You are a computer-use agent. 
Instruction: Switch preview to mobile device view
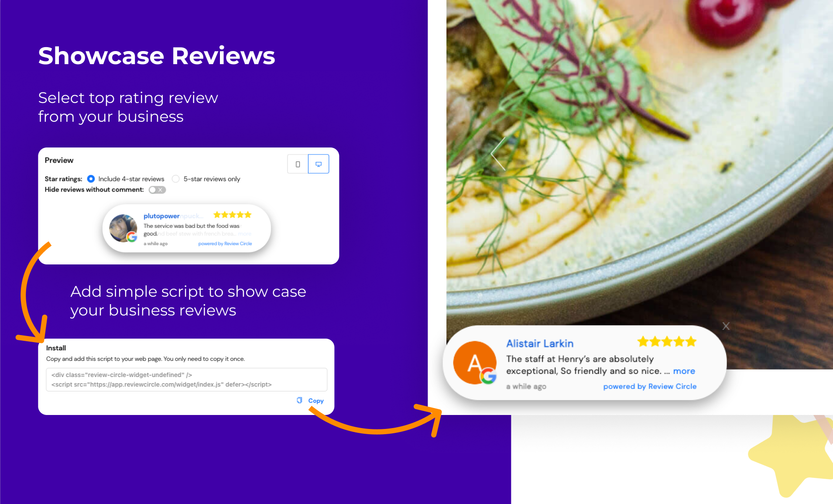(298, 164)
